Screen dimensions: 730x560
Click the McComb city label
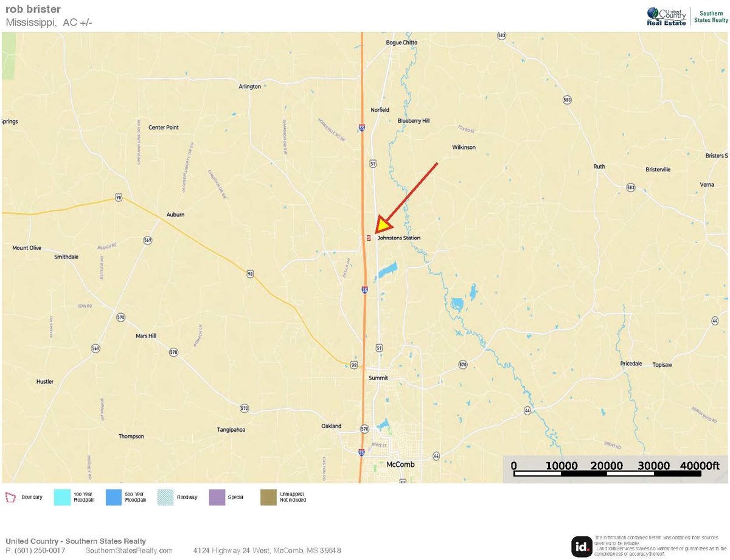[x=400, y=465]
